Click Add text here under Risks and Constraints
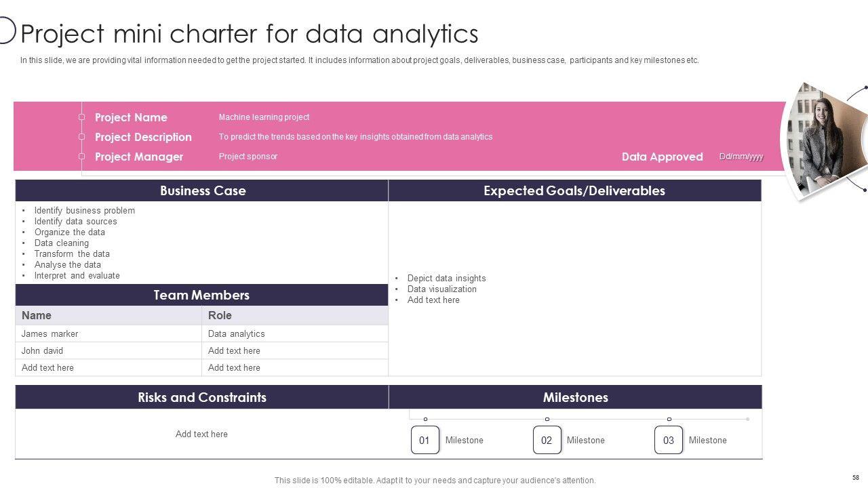Screen dimensions: 868x488 pyautogui.click(x=201, y=434)
